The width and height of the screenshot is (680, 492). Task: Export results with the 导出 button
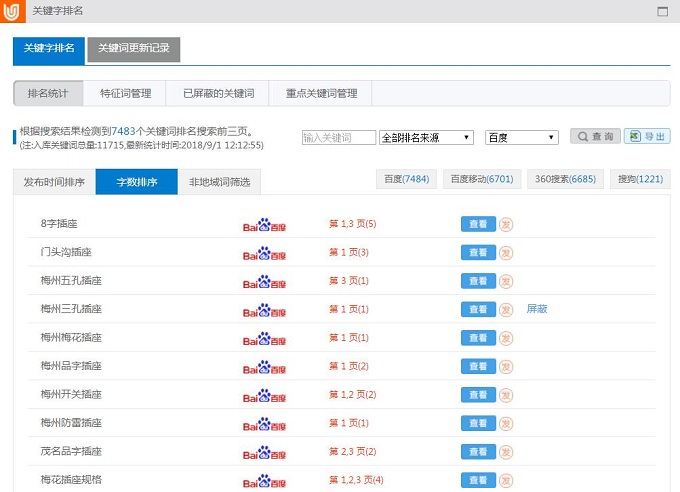(647, 137)
